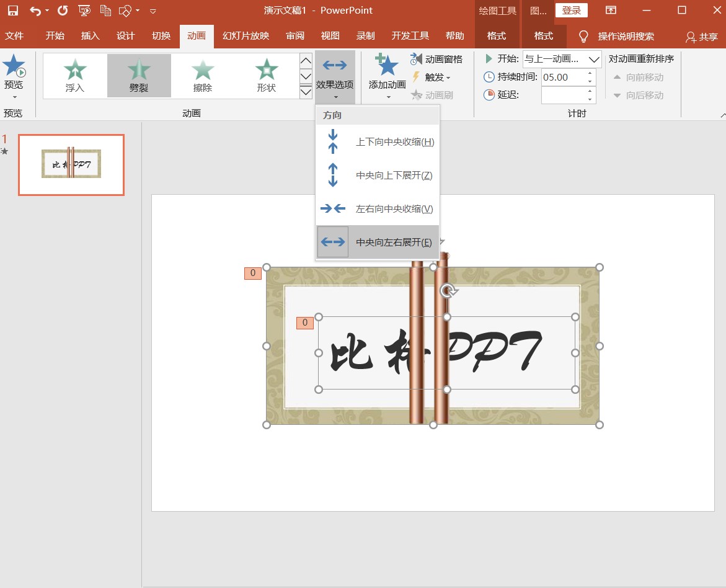
Task: Open the 文件 menu
Action: tap(14, 36)
